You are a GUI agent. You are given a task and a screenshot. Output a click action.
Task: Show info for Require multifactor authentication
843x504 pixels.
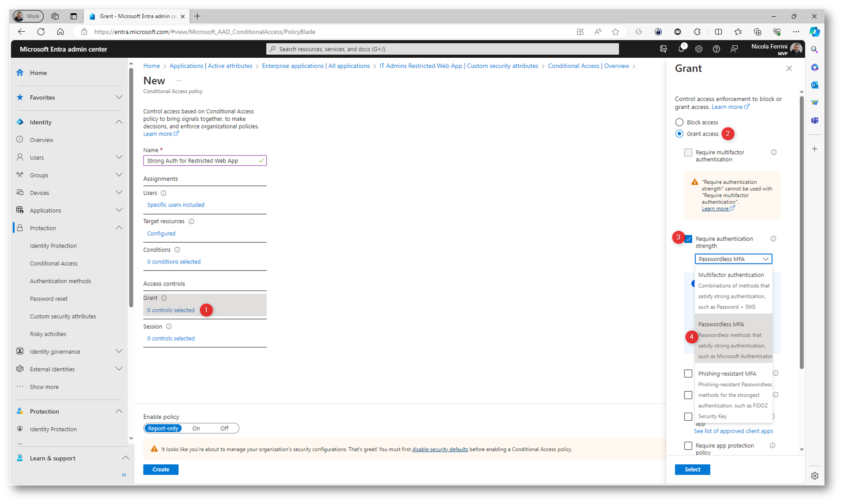(x=774, y=152)
